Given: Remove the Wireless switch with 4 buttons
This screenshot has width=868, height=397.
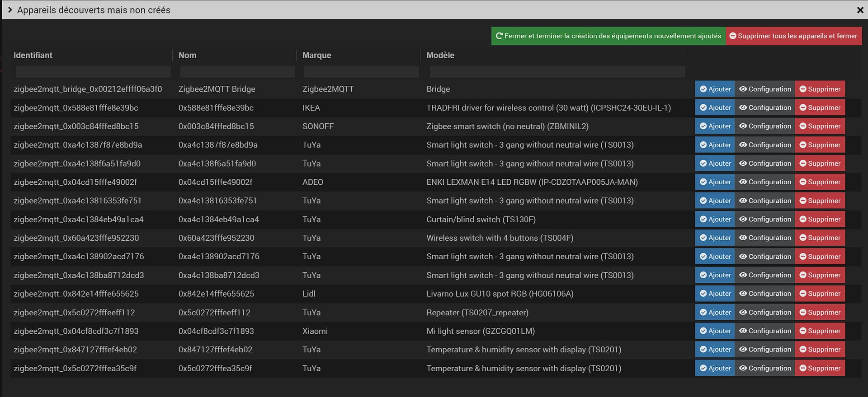Looking at the screenshot, I should (x=820, y=238).
